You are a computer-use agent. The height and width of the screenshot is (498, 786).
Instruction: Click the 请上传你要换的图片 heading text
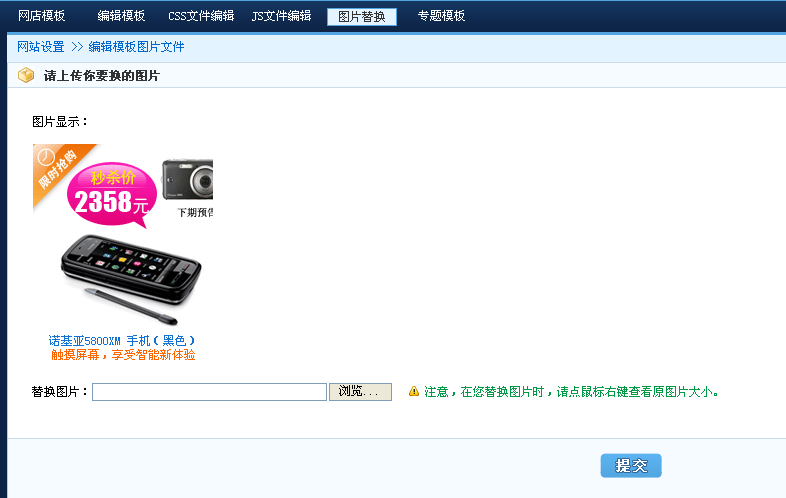(102, 76)
